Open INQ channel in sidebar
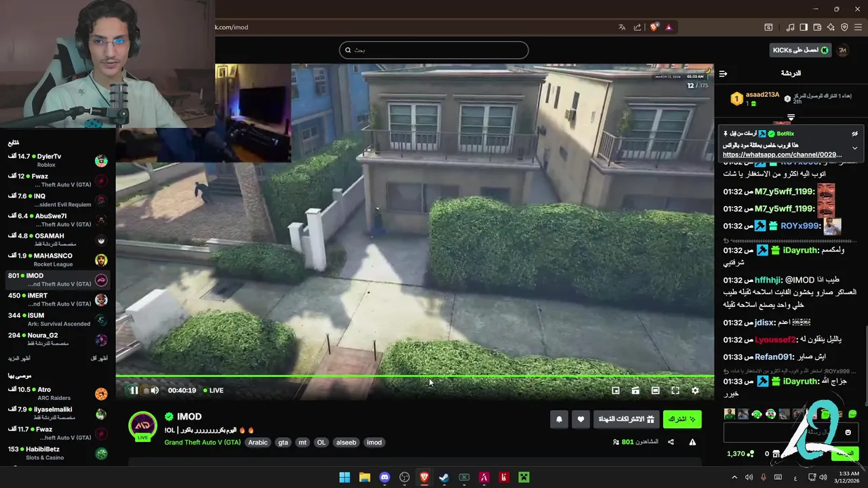This screenshot has height=488, width=868. (58, 201)
